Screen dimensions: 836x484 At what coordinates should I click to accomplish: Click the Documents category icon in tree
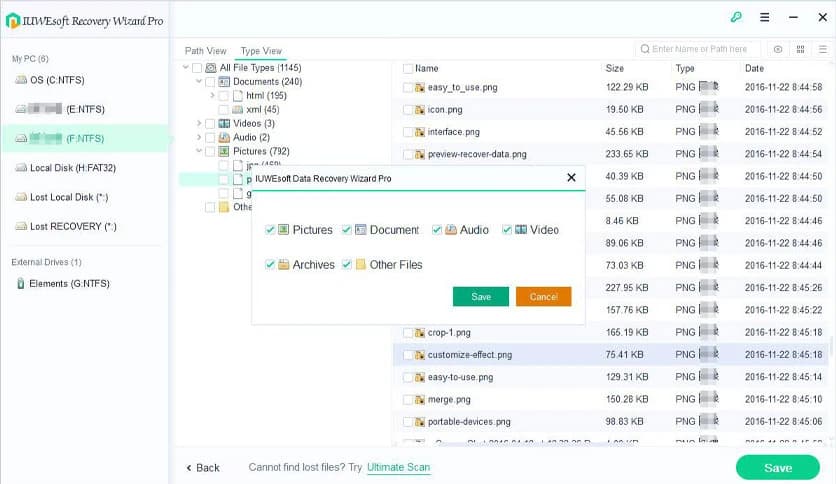224,82
